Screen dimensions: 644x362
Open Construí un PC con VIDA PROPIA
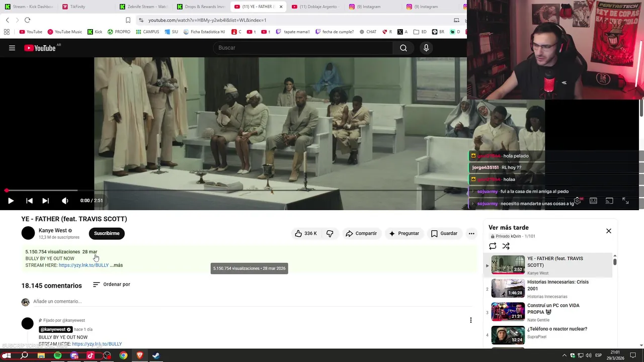[x=547, y=312]
